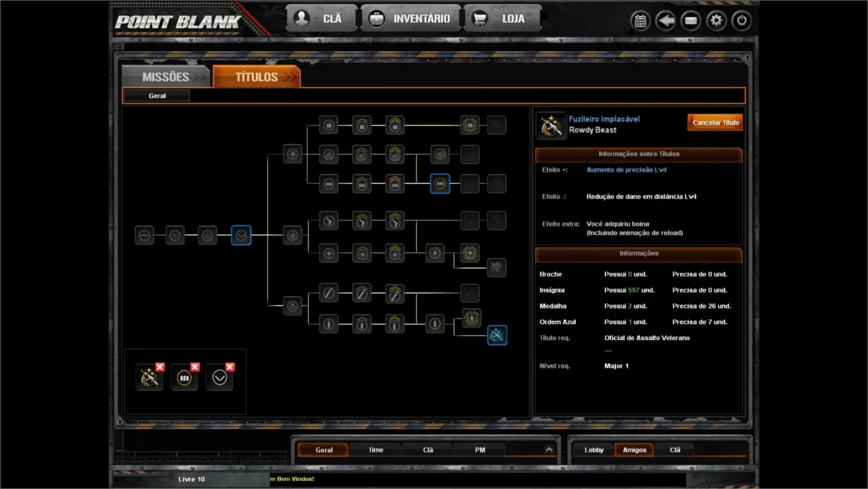Select the three-line title node in the tree
This screenshot has width=868, height=489.
[208, 236]
